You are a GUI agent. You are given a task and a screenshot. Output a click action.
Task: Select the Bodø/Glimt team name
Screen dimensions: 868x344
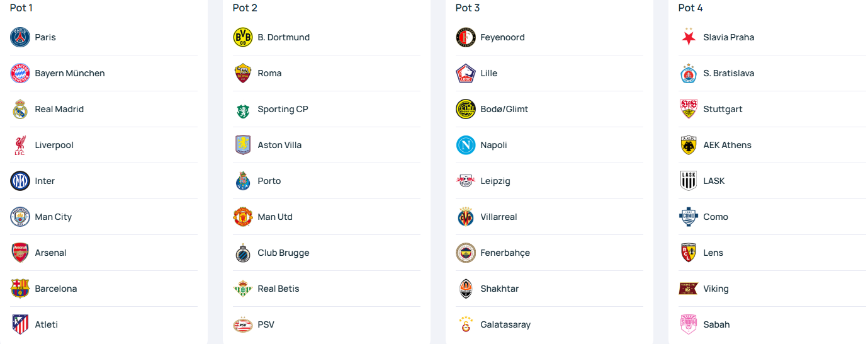[x=504, y=109]
